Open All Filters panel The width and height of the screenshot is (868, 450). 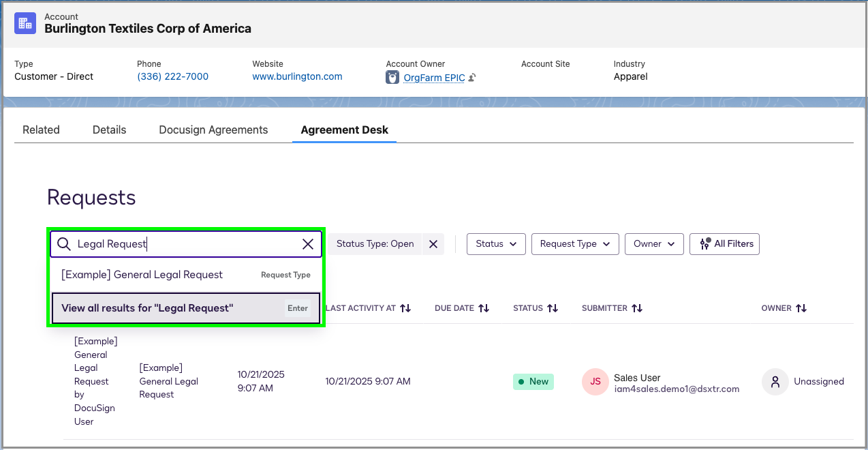pyautogui.click(x=724, y=243)
